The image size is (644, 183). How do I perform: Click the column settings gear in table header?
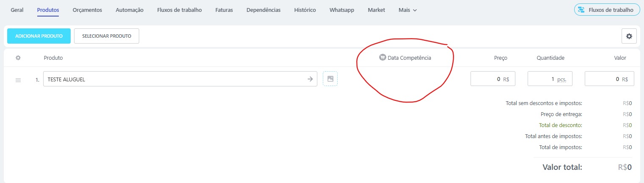pos(18,58)
